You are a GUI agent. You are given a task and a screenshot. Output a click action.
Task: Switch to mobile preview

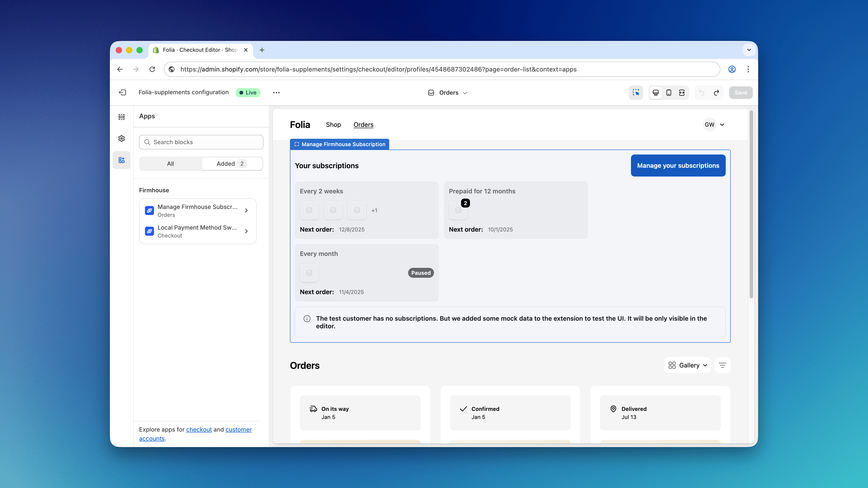pyautogui.click(x=669, y=93)
